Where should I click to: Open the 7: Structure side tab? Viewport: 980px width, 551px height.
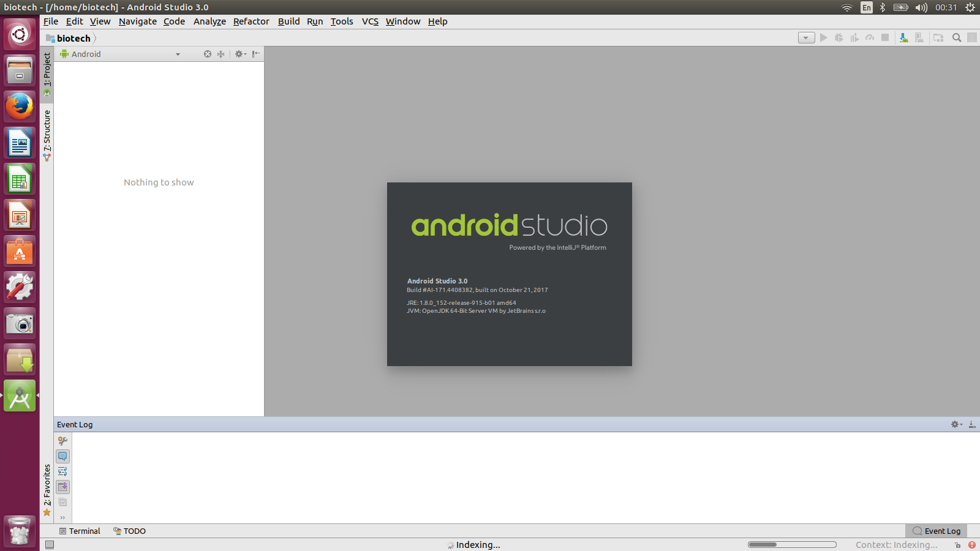(x=47, y=135)
